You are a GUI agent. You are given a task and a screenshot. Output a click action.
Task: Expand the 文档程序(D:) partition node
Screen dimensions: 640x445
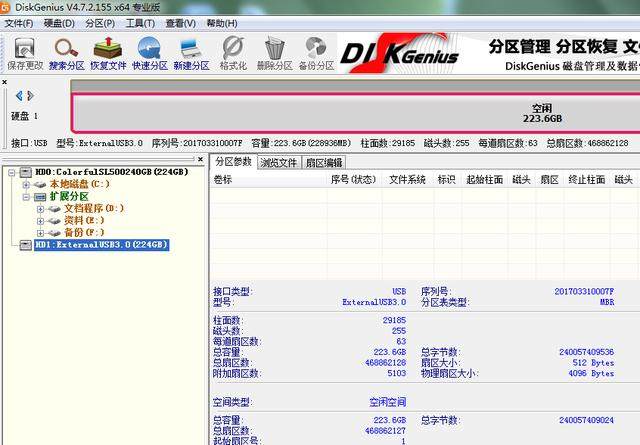(x=41, y=209)
